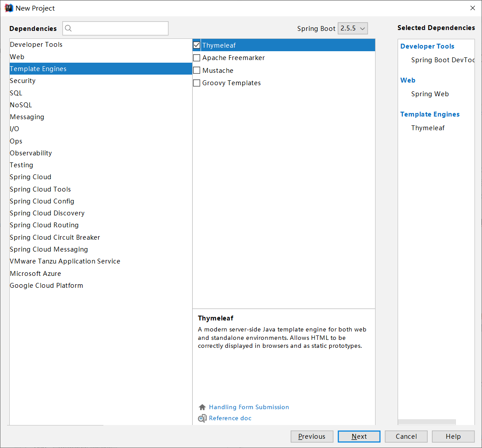Close the New Project dialog
Viewport: 482px width, 448px height.
pos(472,8)
